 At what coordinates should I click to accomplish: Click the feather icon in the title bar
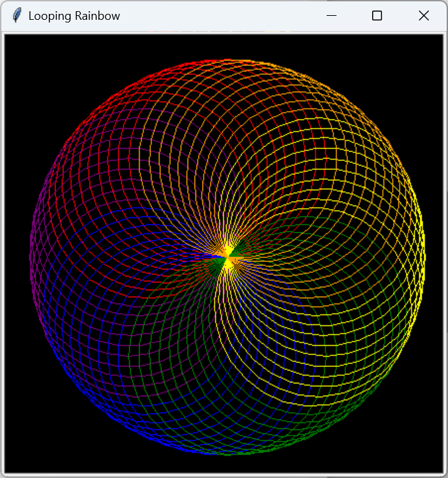17,16
